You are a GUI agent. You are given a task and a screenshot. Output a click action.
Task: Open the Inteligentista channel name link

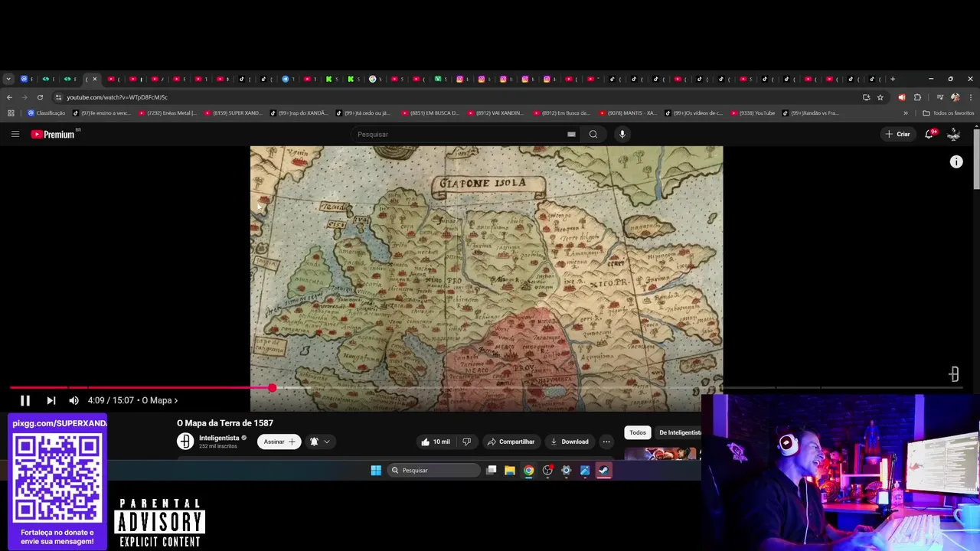pyautogui.click(x=219, y=438)
